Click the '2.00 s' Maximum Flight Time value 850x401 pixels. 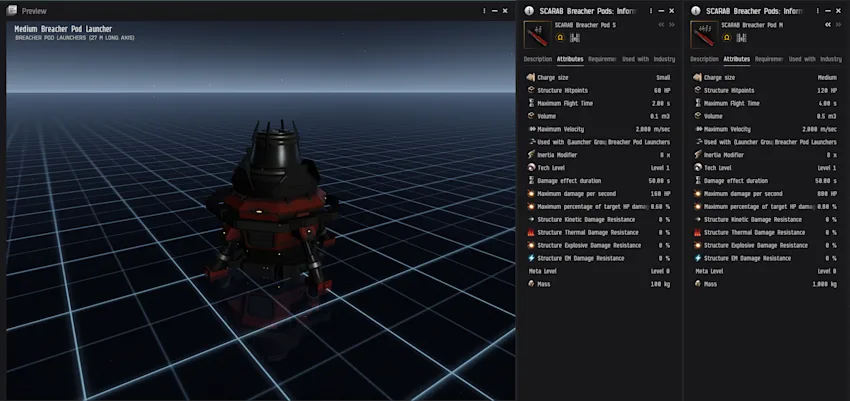click(x=661, y=104)
